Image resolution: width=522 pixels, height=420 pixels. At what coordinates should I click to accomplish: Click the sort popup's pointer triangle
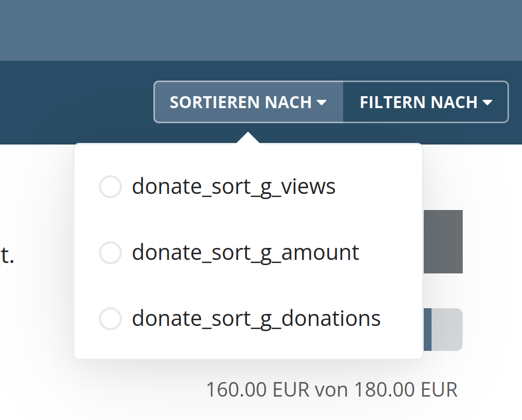[249, 138]
